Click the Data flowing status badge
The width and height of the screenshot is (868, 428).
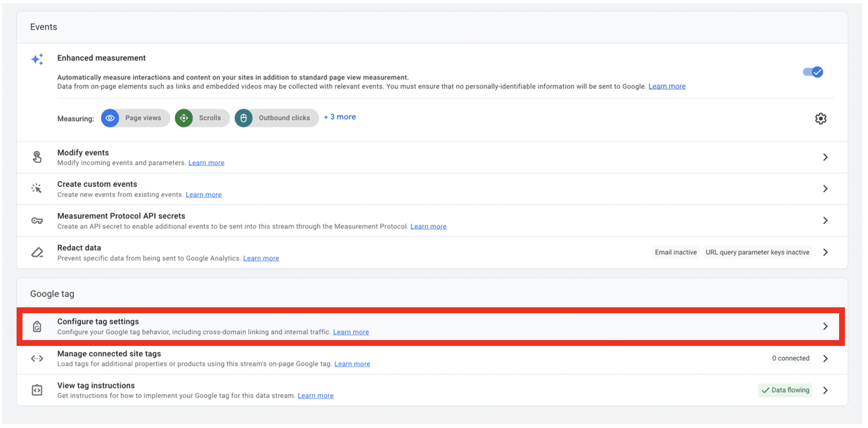click(785, 390)
